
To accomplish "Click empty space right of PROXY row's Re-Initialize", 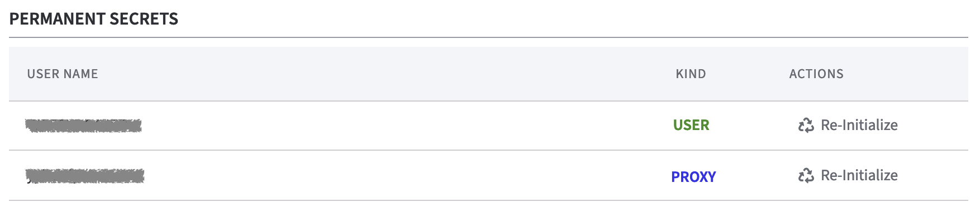I will [x=933, y=176].
